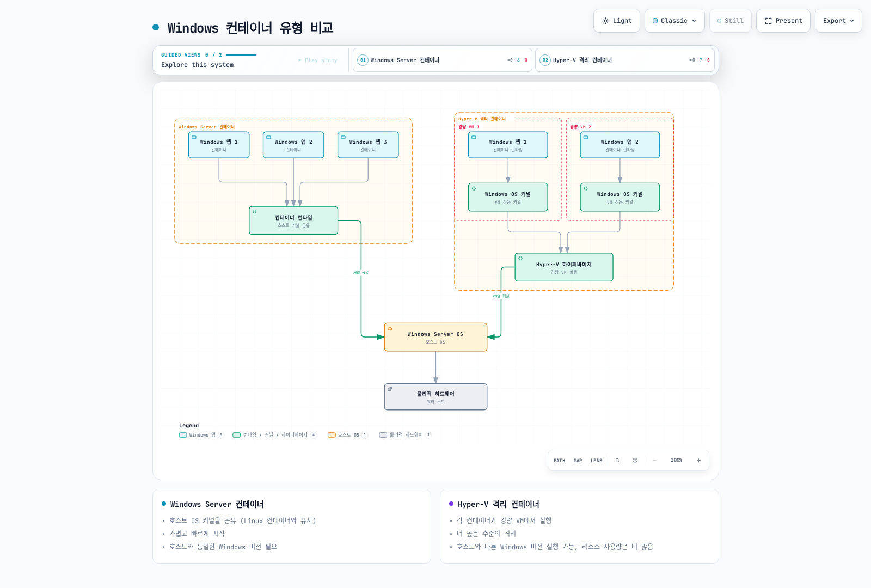
Task: Open the help question-mark icon
Action: pyautogui.click(x=635, y=461)
